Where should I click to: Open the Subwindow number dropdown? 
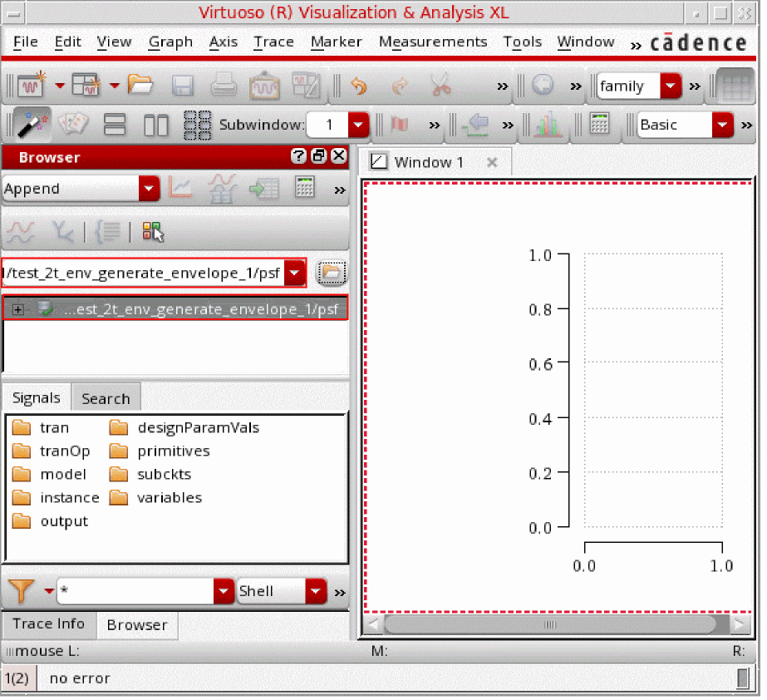pyautogui.click(x=358, y=126)
